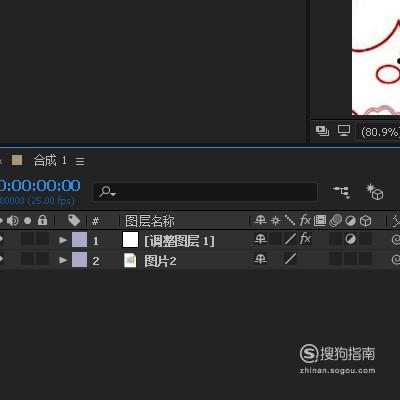This screenshot has height=400, width=400.
Task: Select the 合成 1 timeline tab
Action: pos(50,161)
